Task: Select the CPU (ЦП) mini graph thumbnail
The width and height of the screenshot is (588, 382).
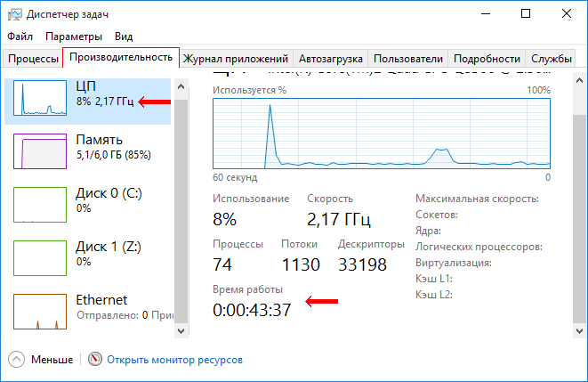Action: click(39, 100)
